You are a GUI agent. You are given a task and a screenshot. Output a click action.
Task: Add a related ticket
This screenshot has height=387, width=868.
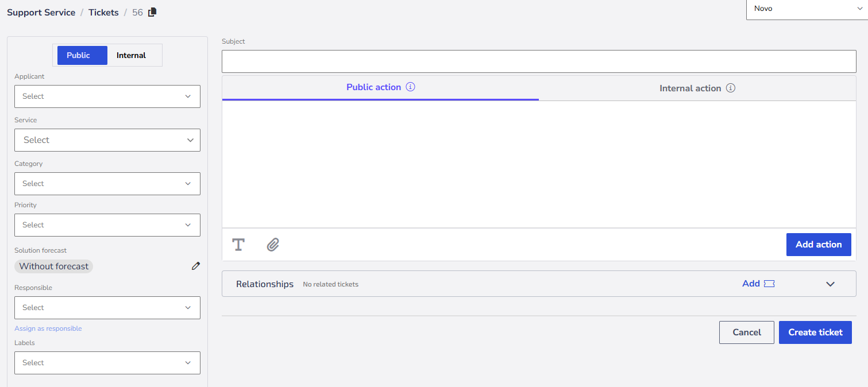[758, 284]
